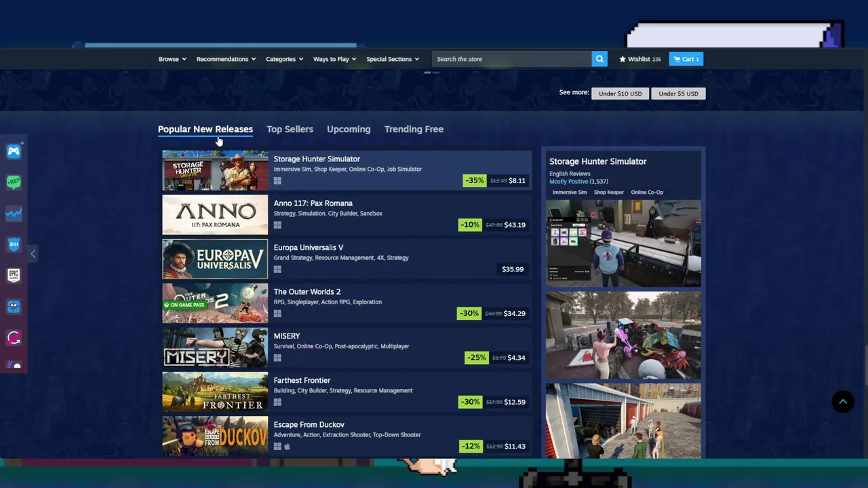
Task: Click the Escape From Duckov title
Action: coord(309,424)
